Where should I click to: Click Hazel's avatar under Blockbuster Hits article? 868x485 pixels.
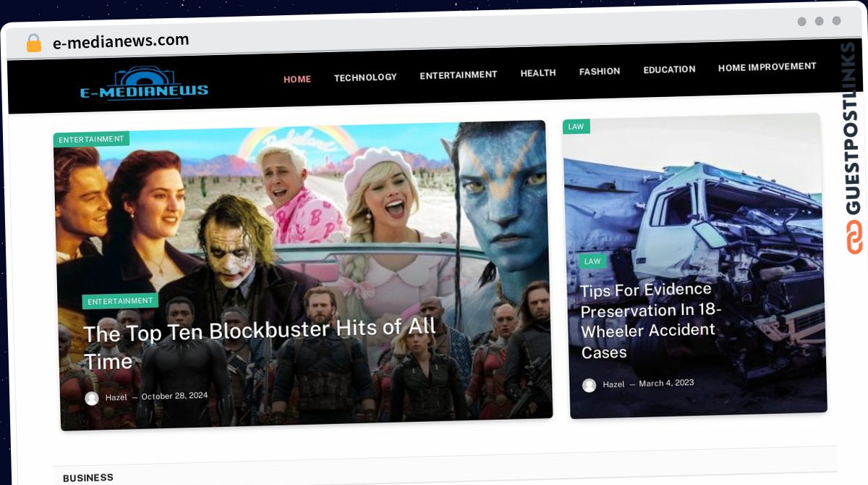coord(92,398)
